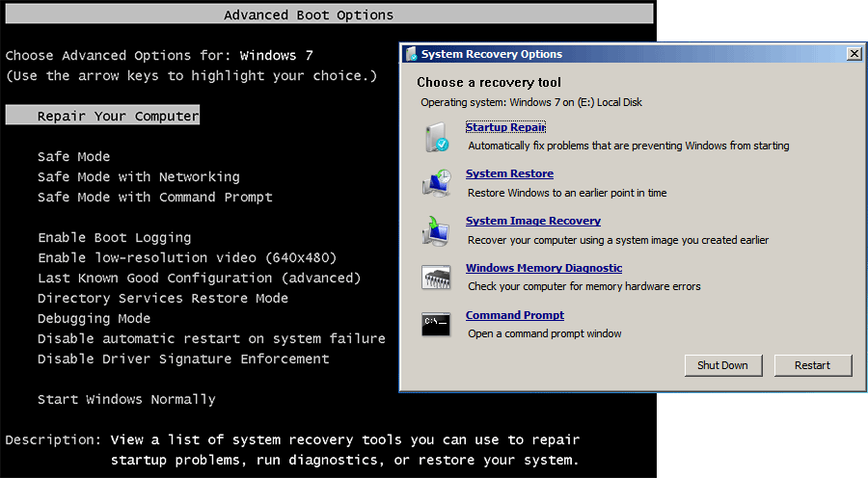The height and width of the screenshot is (478, 868).
Task: Select Safe Mode boot option
Action: (x=73, y=156)
